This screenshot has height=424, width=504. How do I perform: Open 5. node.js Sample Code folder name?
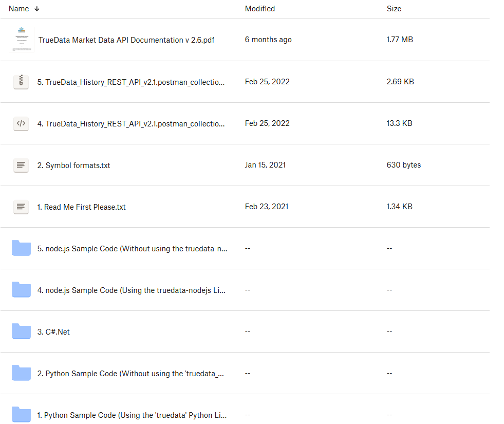click(x=133, y=249)
